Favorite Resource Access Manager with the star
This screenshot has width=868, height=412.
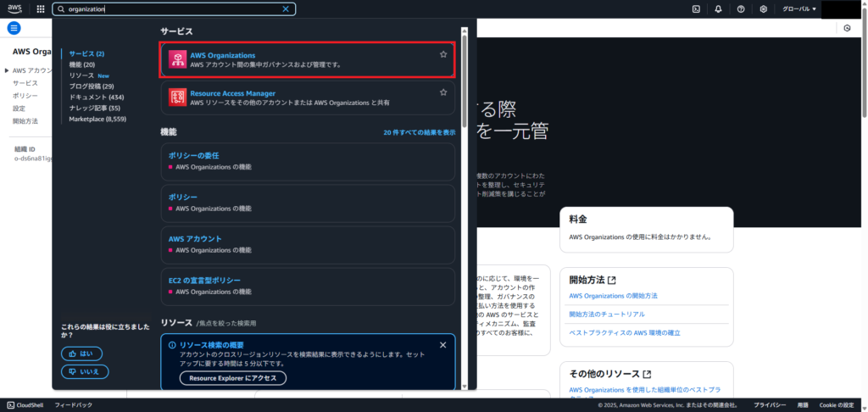click(x=443, y=92)
